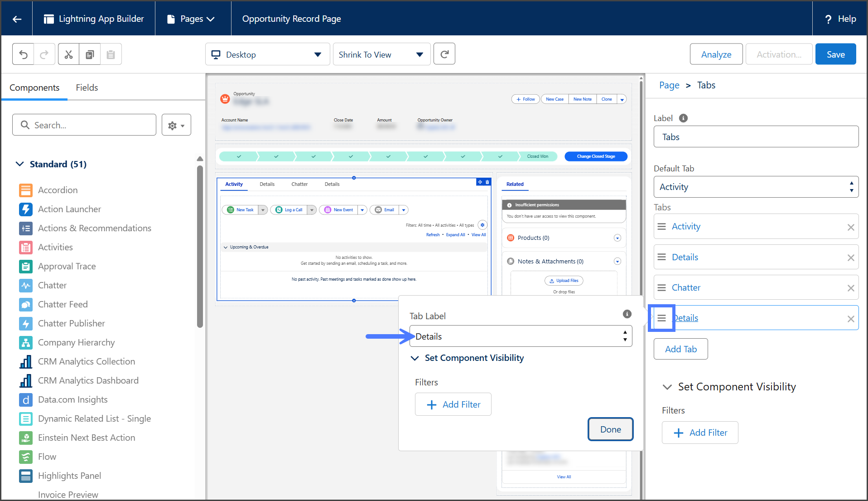868x501 pixels.
Task: Click the refresh canvas icon
Action: 444,54
